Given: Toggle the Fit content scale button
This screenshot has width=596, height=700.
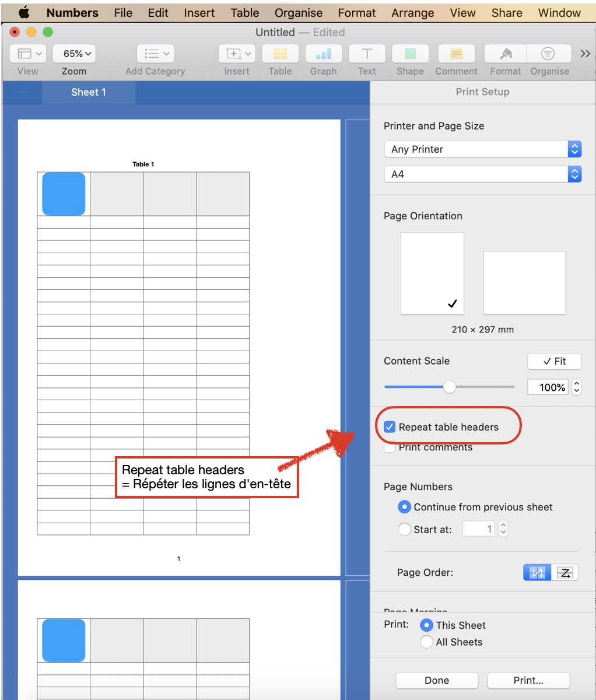Looking at the screenshot, I should (555, 362).
